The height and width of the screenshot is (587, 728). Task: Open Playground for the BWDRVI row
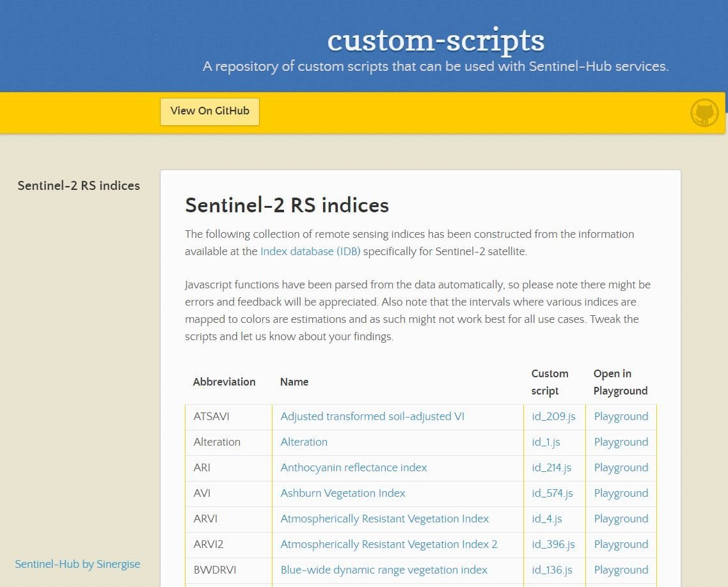pyautogui.click(x=621, y=570)
